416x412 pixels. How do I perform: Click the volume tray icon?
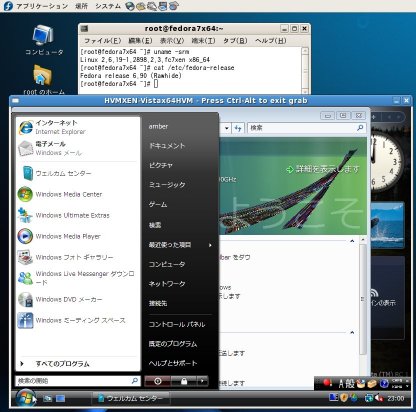pos(379,398)
